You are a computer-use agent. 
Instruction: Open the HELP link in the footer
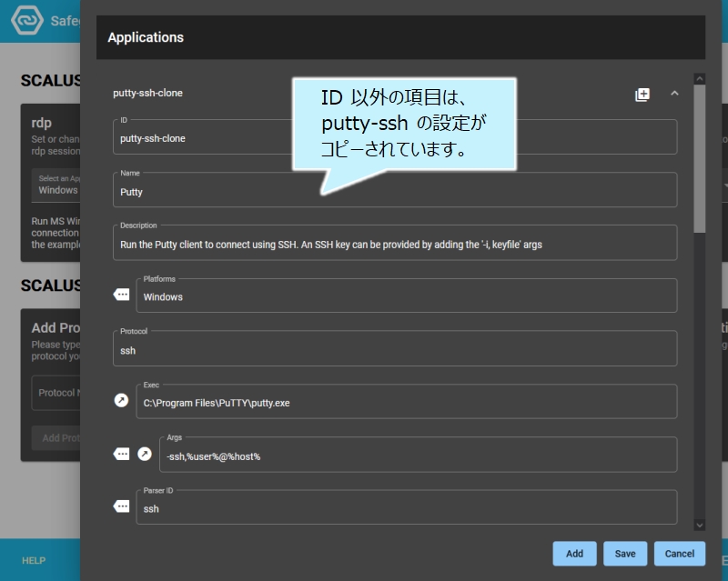[34, 561]
